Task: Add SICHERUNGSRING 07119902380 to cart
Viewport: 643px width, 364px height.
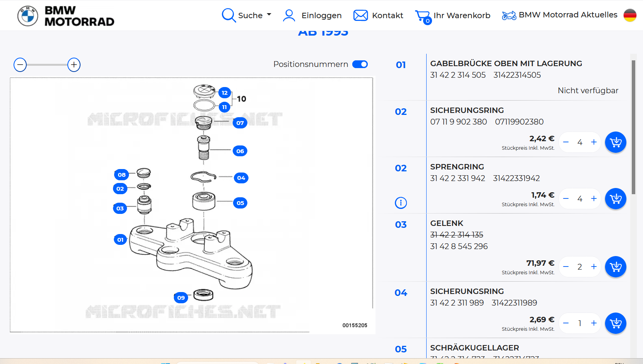Action: (616, 142)
